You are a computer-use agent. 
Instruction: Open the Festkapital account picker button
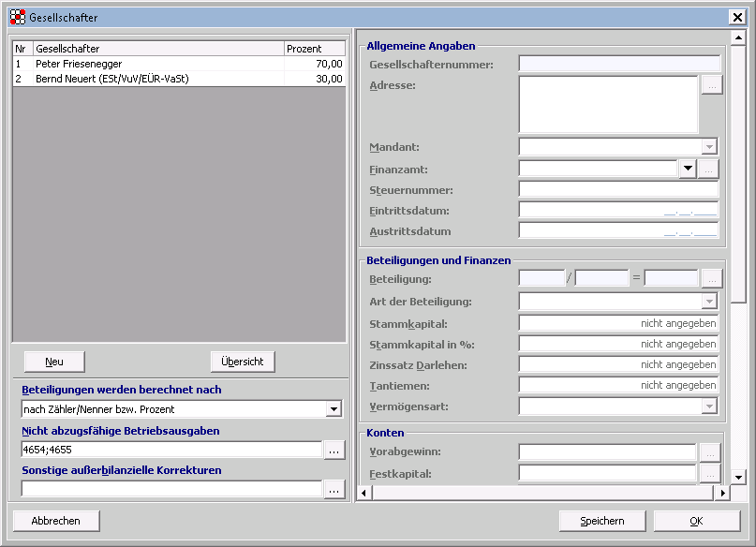pos(710,474)
